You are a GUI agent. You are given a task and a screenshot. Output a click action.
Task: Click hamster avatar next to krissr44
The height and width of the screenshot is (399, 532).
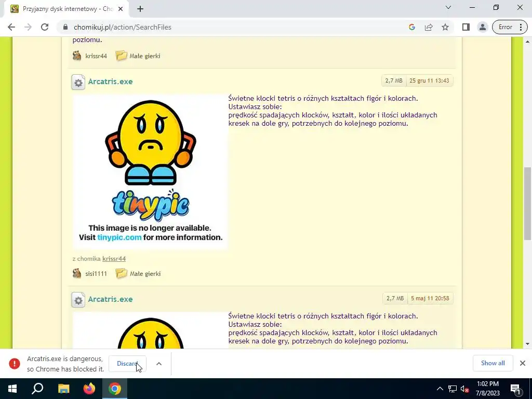point(77,56)
